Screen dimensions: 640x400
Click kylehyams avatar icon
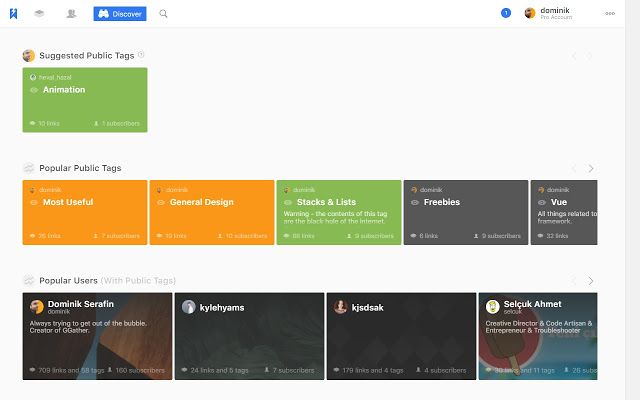(189, 307)
